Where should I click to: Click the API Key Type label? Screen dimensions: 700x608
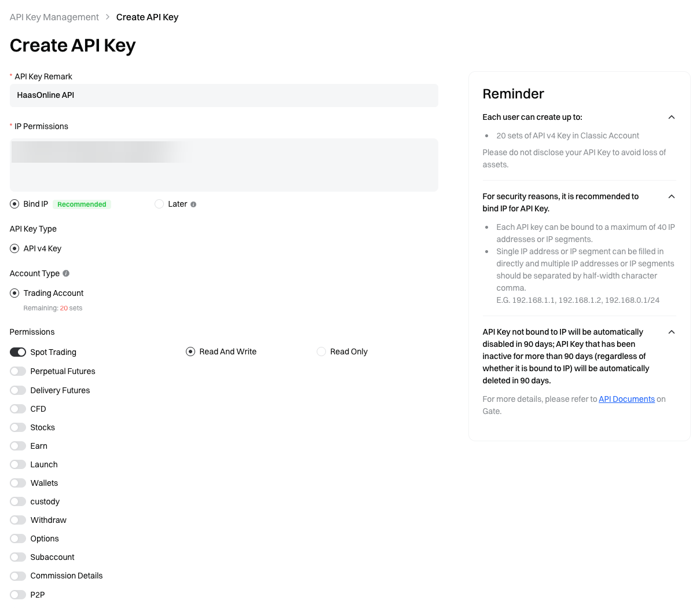click(x=33, y=229)
